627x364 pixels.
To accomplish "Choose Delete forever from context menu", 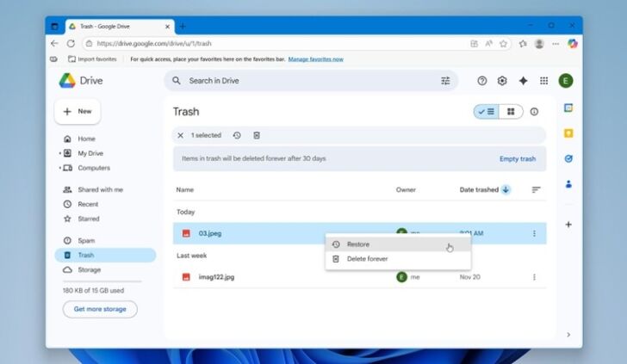I will (x=398, y=259).
